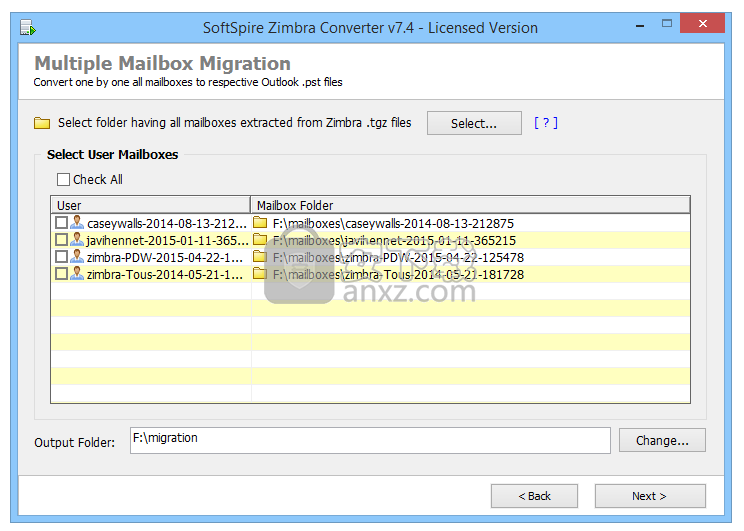Click folder icon of caseywalls mailbox path
This screenshot has width=744, height=531.
pyautogui.click(x=260, y=223)
